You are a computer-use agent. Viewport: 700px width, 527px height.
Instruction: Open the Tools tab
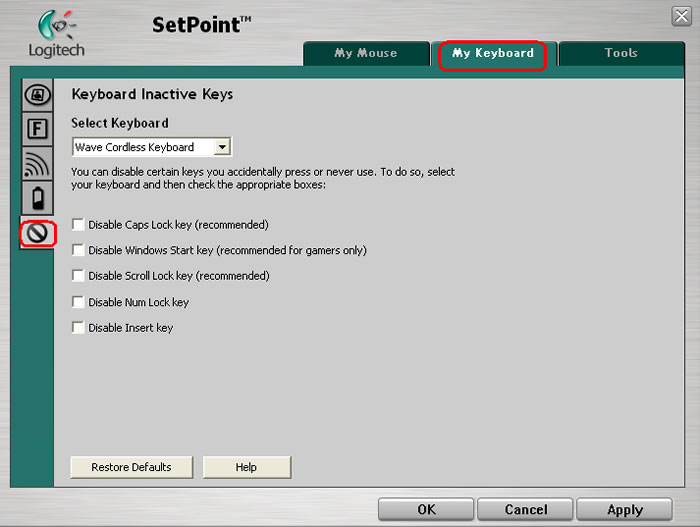pyautogui.click(x=621, y=53)
